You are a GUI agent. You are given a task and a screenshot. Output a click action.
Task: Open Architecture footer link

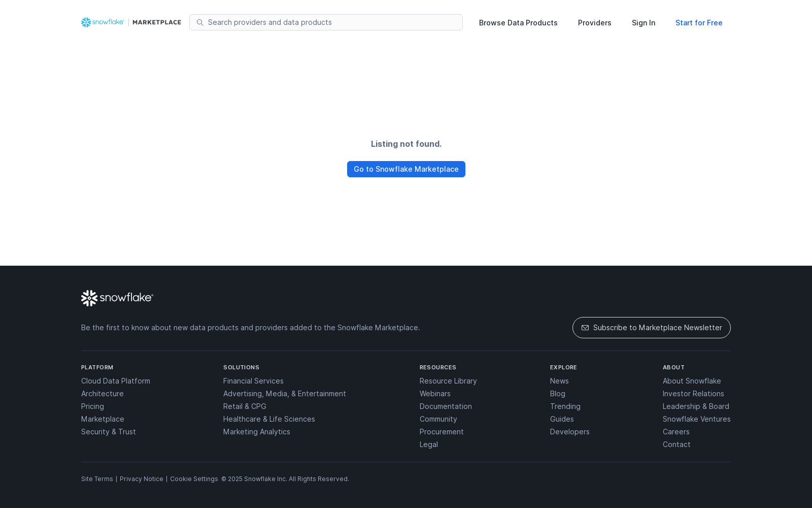click(x=103, y=394)
